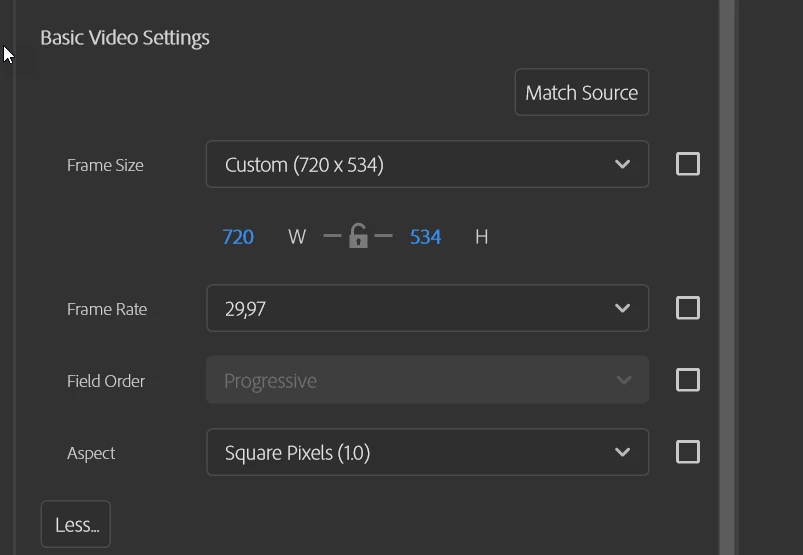Click the Aspect dropdown chevron
The width and height of the screenshot is (803, 555).
click(622, 453)
